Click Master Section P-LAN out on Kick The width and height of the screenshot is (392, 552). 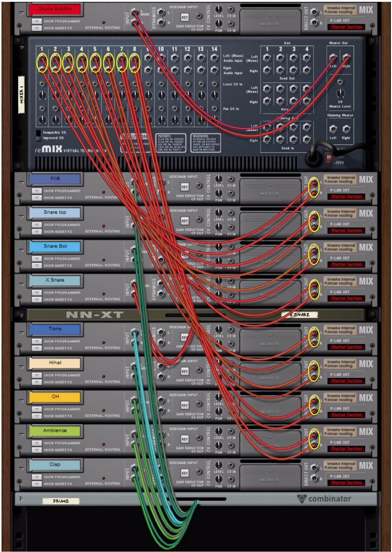pos(346,197)
